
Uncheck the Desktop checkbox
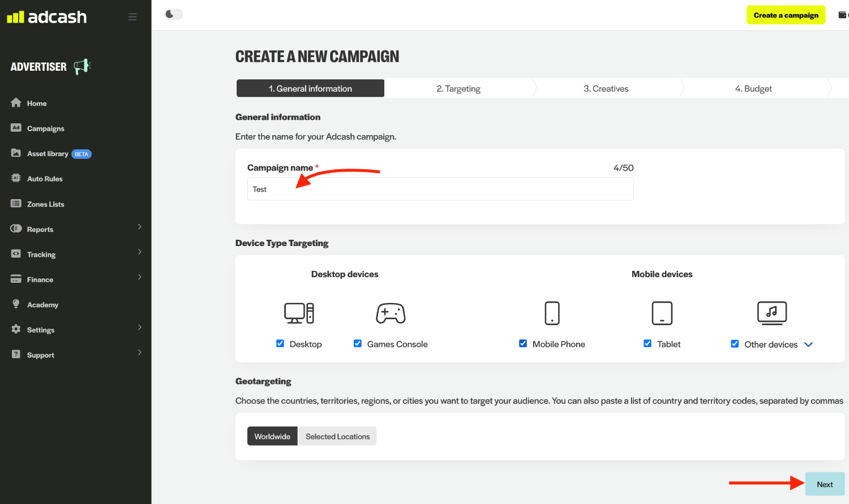pyautogui.click(x=280, y=343)
